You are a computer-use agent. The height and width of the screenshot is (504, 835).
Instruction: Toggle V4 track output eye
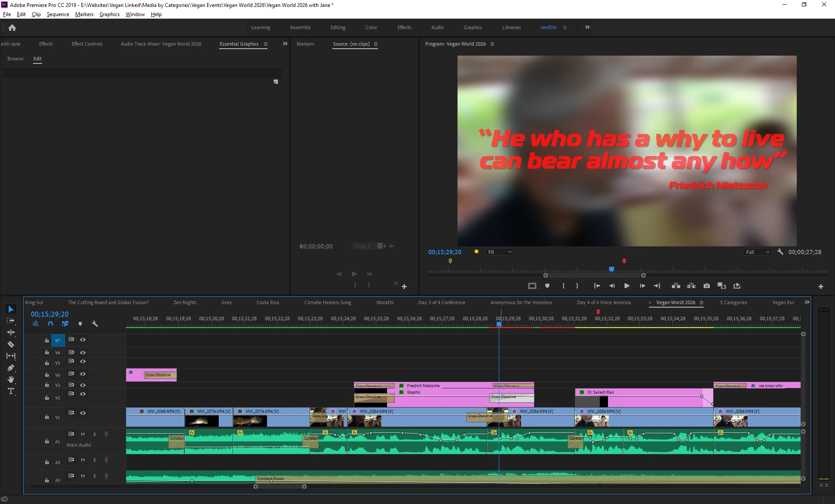point(83,374)
